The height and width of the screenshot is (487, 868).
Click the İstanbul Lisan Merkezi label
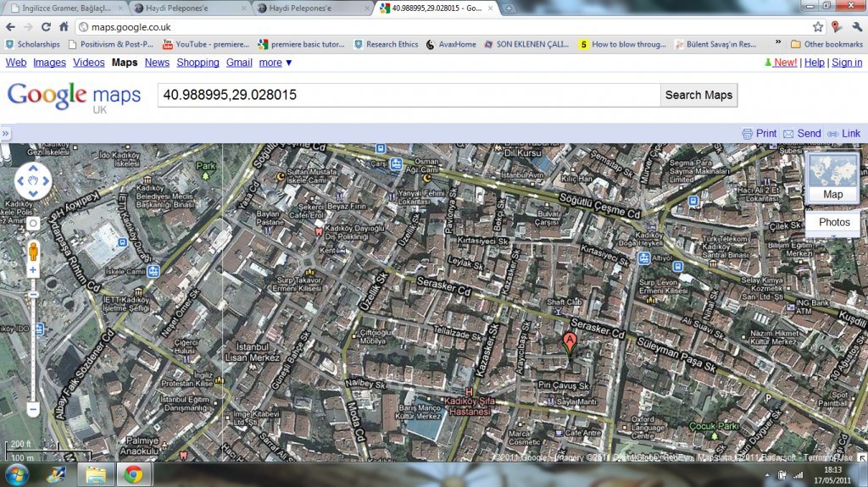click(253, 352)
